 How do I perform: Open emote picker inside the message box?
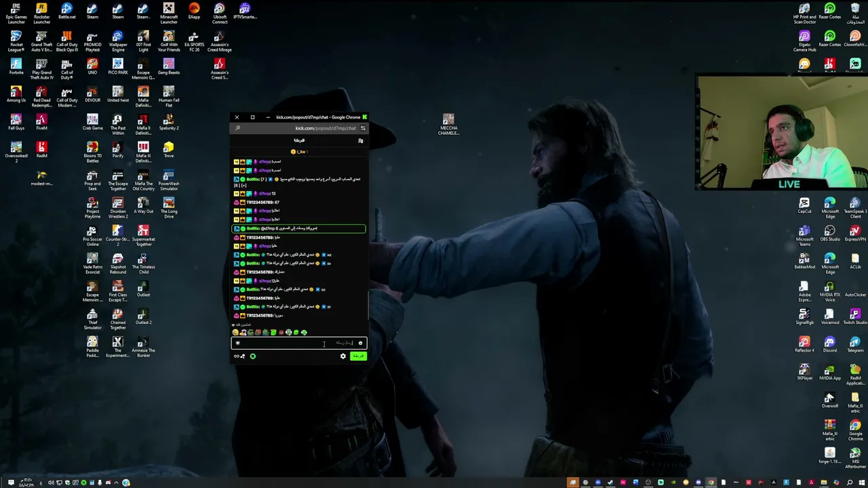click(x=360, y=343)
